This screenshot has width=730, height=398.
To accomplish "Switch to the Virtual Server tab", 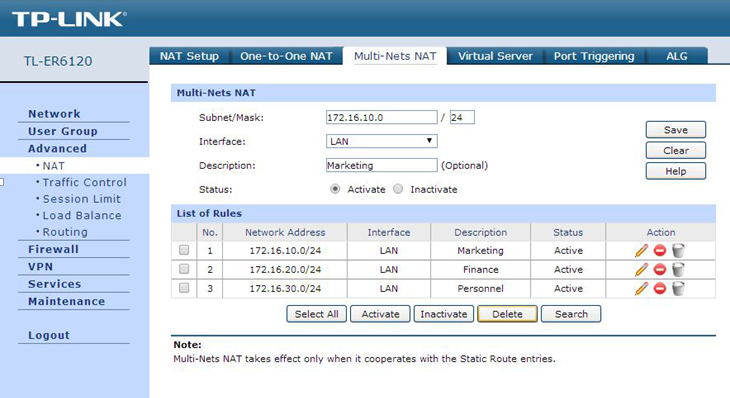I will (495, 56).
